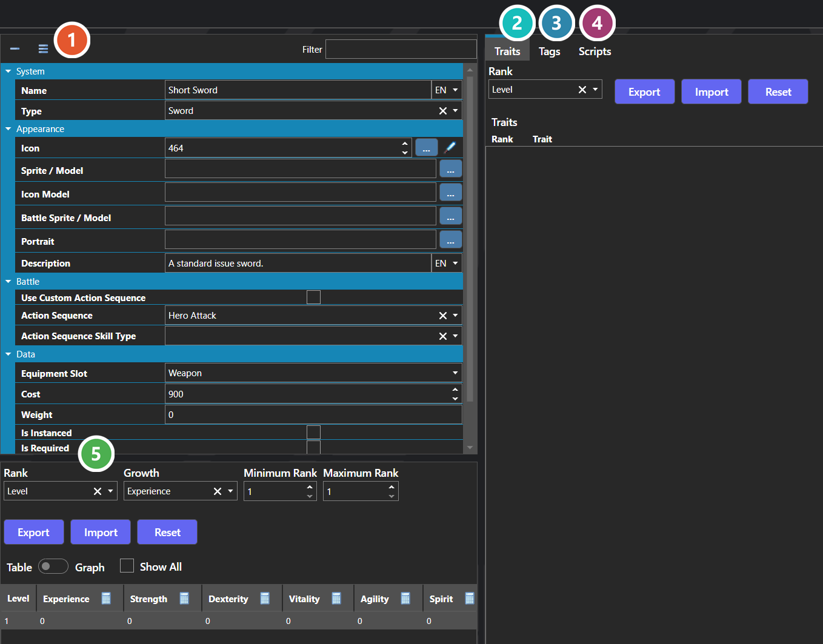Browse for Sprite / Model file

450,169
